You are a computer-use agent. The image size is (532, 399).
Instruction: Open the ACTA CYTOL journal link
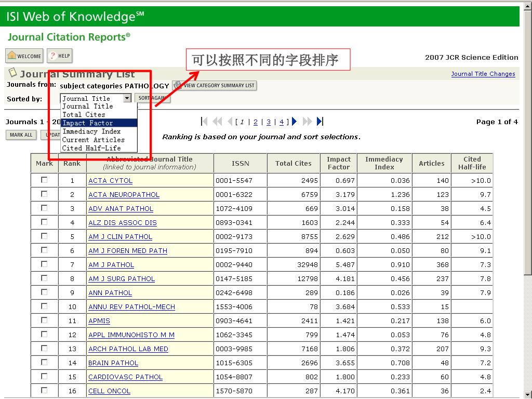pyautogui.click(x=110, y=181)
